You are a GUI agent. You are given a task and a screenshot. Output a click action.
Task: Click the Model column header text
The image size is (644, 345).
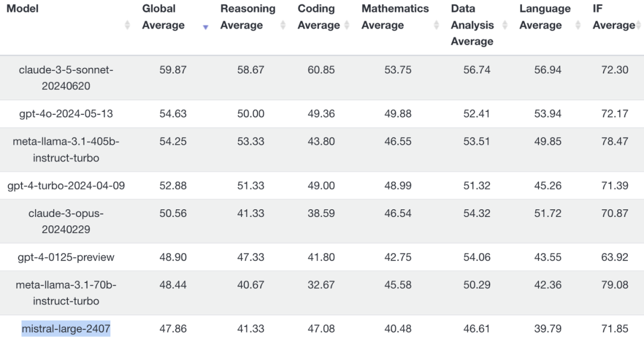pos(23,8)
